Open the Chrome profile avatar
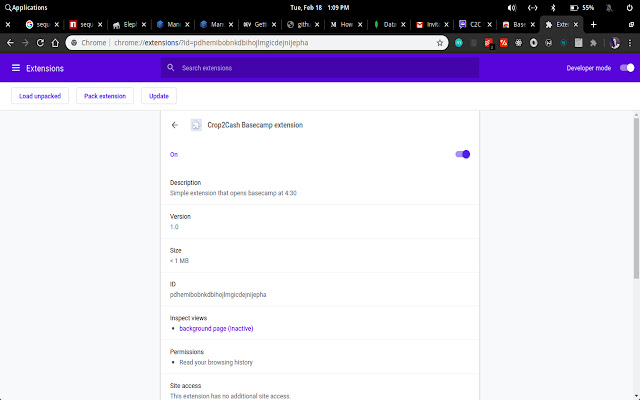 point(615,42)
